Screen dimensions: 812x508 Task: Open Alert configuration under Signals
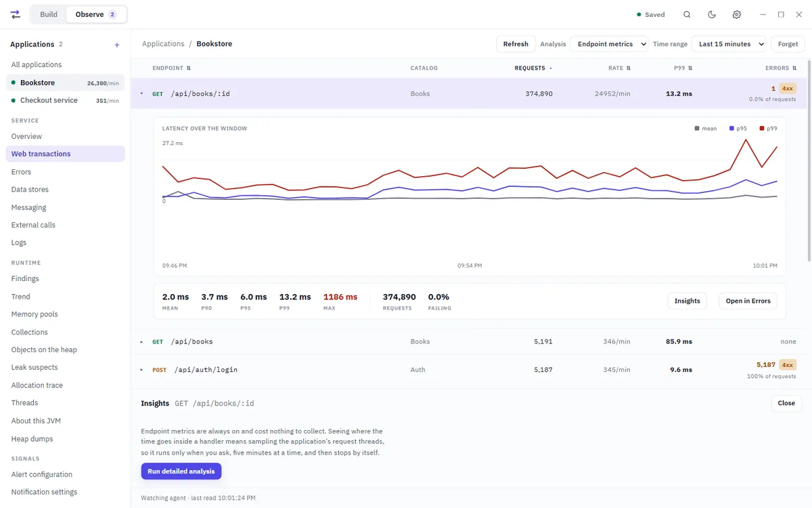point(65,474)
